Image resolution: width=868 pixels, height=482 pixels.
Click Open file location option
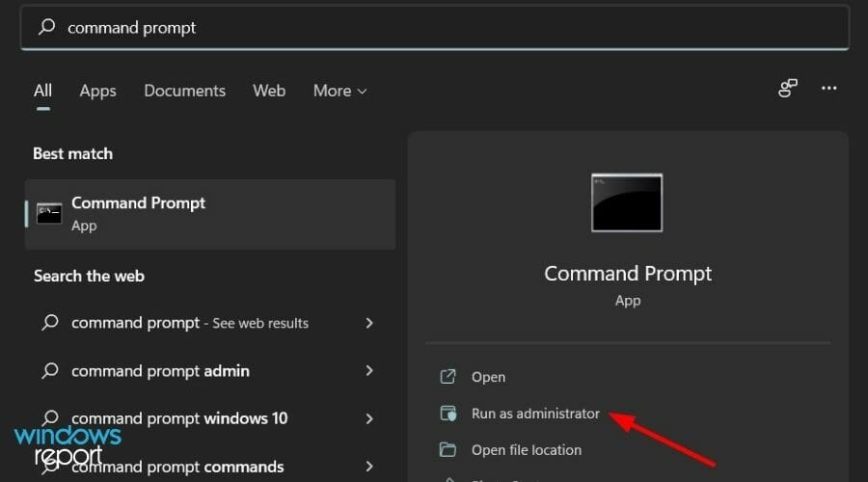tap(526, 450)
